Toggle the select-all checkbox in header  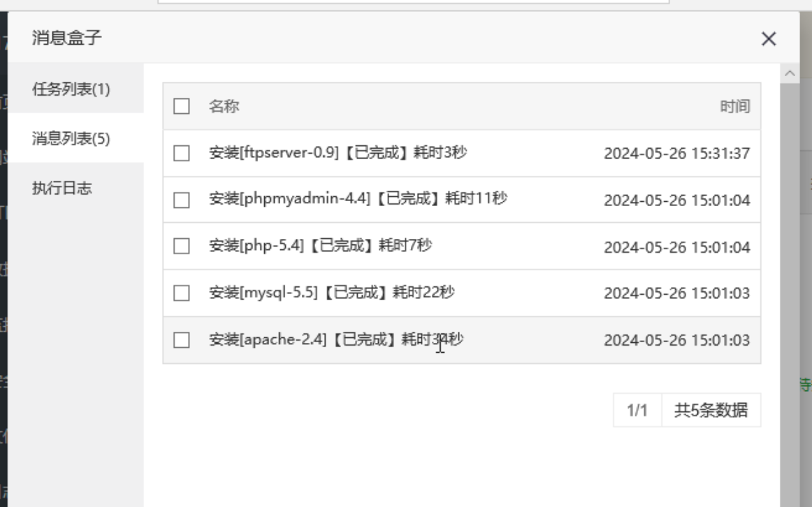pos(181,106)
